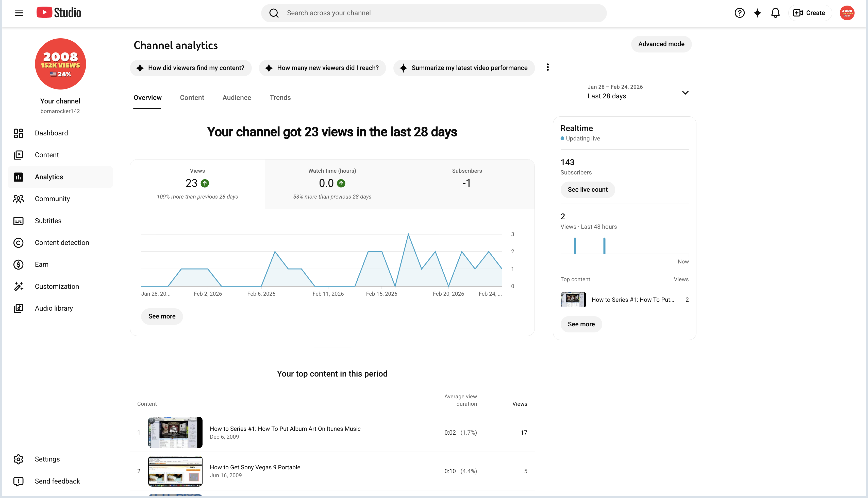This screenshot has height=498, width=868.
Task: Open Settings from the sidebar
Action: pos(60,459)
